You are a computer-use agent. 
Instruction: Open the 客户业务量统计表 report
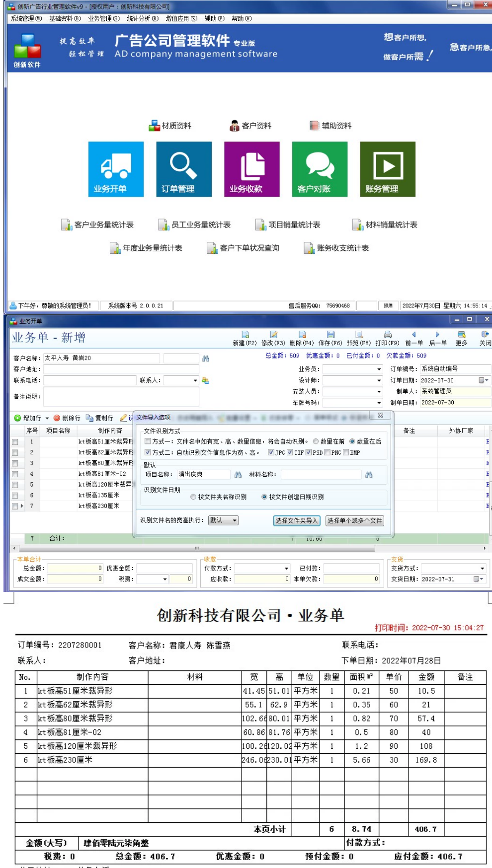pyautogui.click(x=97, y=225)
